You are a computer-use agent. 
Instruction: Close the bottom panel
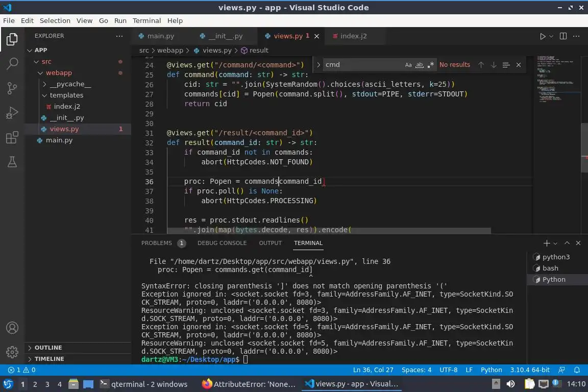[578, 243]
